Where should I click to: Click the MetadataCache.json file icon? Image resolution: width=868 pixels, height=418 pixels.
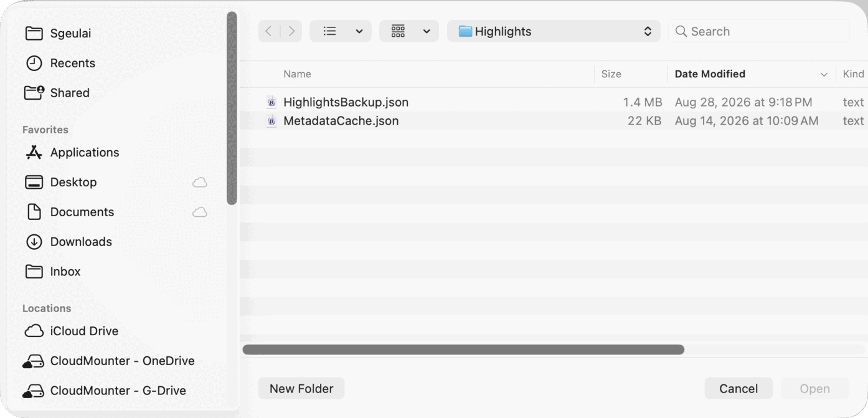pos(271,121)
